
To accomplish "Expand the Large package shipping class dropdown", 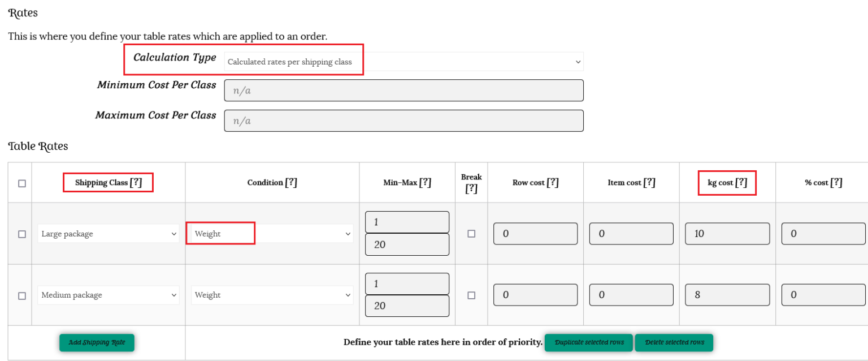I will [x=108, y=234].
